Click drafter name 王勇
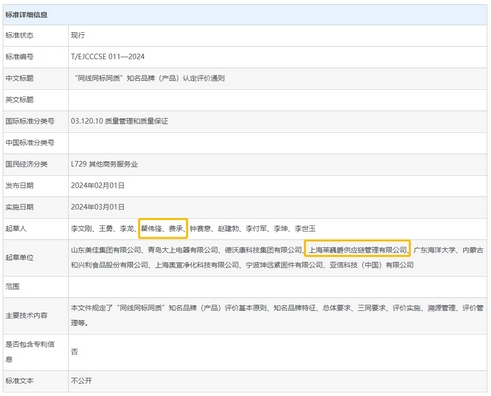The height and width of the screenshot is (396, 491). tap(106, 229)
